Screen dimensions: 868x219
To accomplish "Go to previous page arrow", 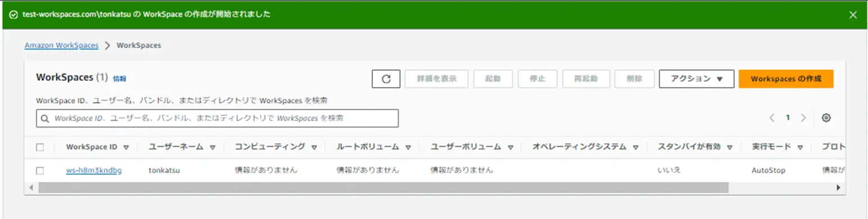I will pyautogui.click(x=772, y=118).
